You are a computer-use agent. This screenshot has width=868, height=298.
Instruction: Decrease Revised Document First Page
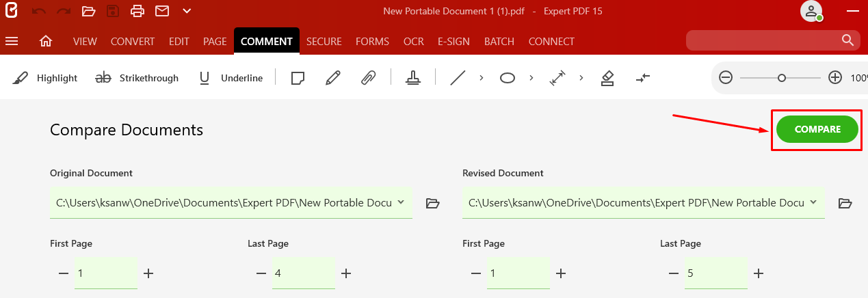476,273
